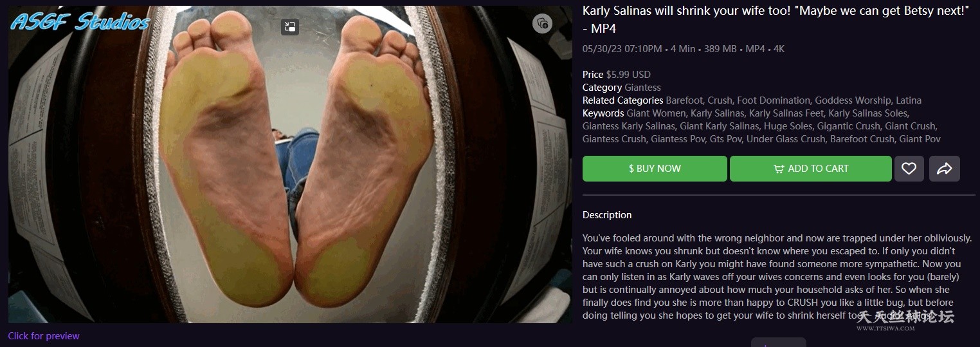
Task: Expand the description with the button below it
Action: click(x=778, y=342)
